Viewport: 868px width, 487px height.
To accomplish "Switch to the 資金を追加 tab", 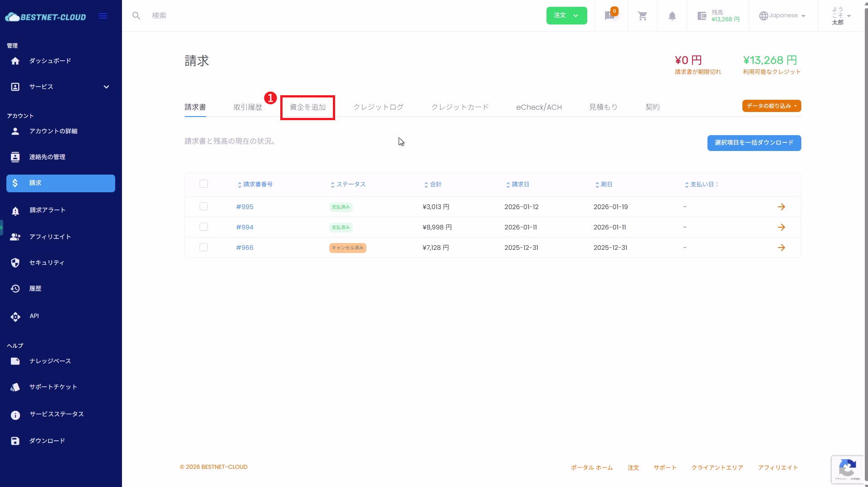I will click(307, 107).
